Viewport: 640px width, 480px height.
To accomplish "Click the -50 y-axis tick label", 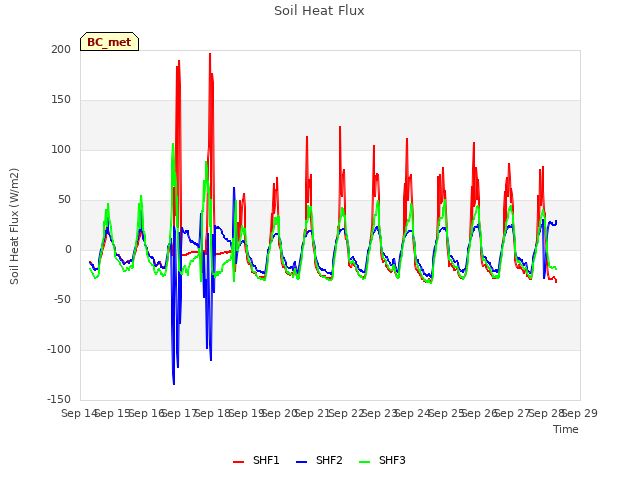I will pyautogui.click(x=62, y=300).
